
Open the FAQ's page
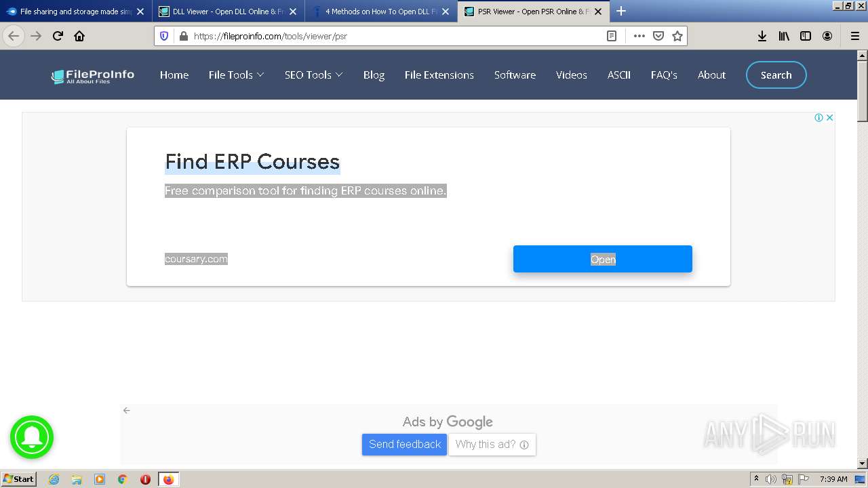(x=664, y=75)
